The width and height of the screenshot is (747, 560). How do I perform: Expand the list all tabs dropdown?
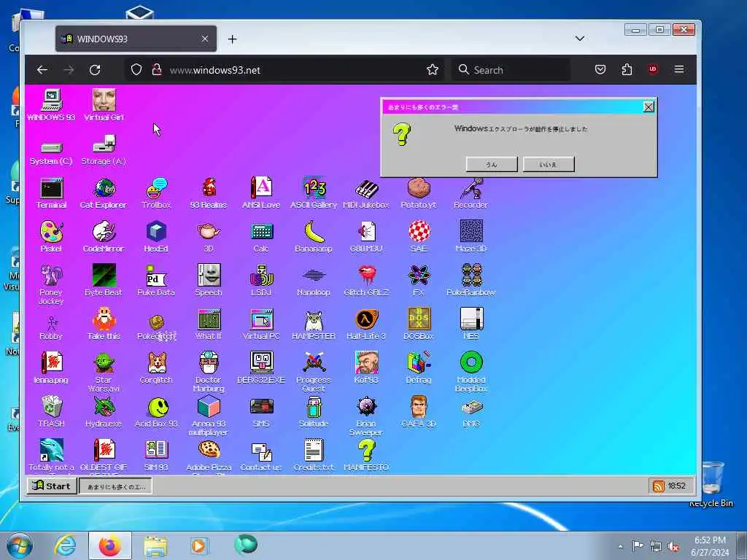[x=580, y=39]
